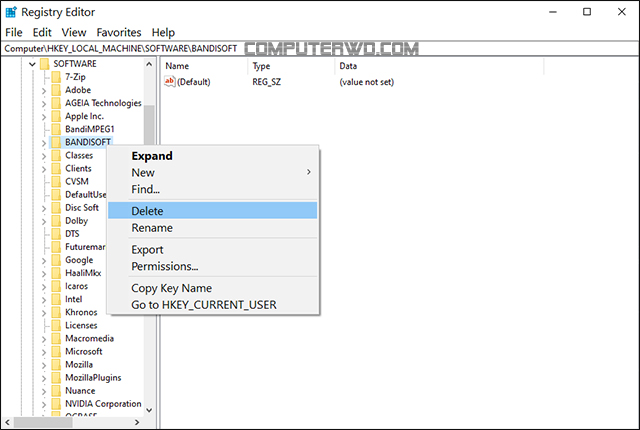Expand the NVIDIA Corporation key chevron
This screenshot has height=430, width=640.
tap(44, 404)
